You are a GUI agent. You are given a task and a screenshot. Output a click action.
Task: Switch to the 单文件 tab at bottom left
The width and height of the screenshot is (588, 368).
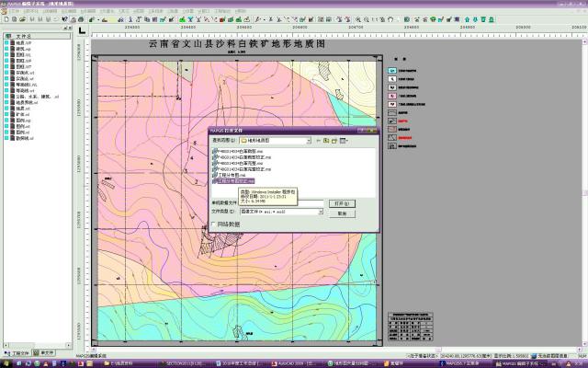point(47,352)
